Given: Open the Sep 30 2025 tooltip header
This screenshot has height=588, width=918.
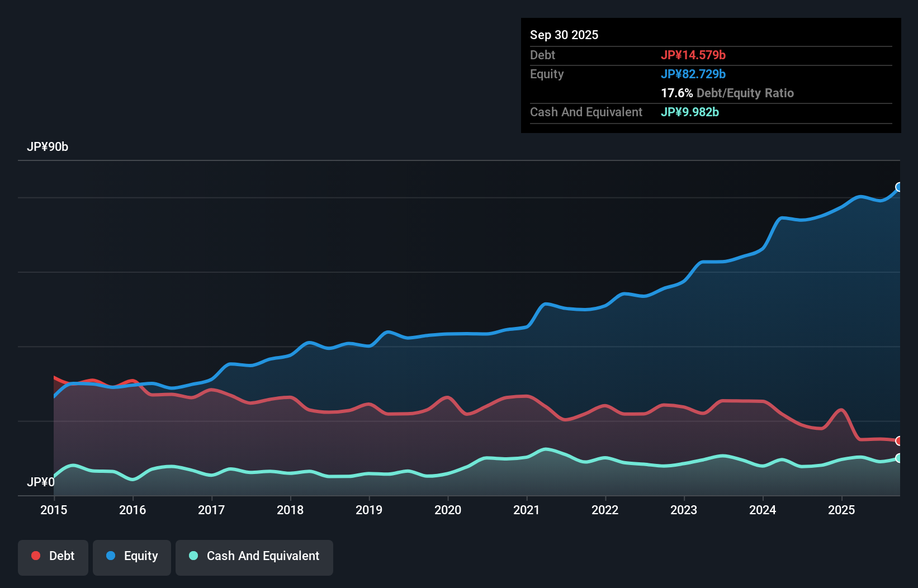Looking at the screenshot, I should click(x=564, y=35).
